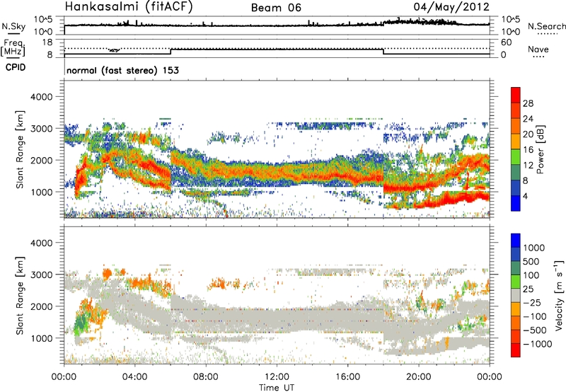Click the 4000 km tick of the velocity panel
This screenshot has height=392, width=566.
click(x=41, y=243)
